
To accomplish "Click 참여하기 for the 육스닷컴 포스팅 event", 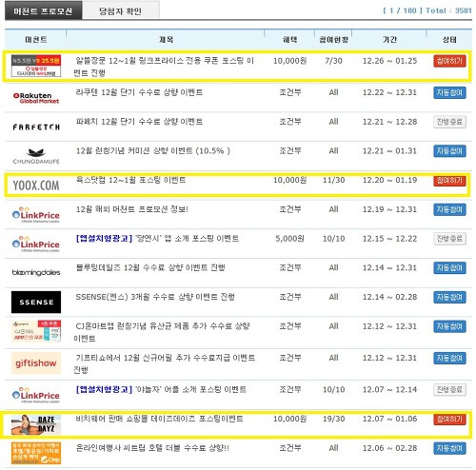I will pos(449,181).
